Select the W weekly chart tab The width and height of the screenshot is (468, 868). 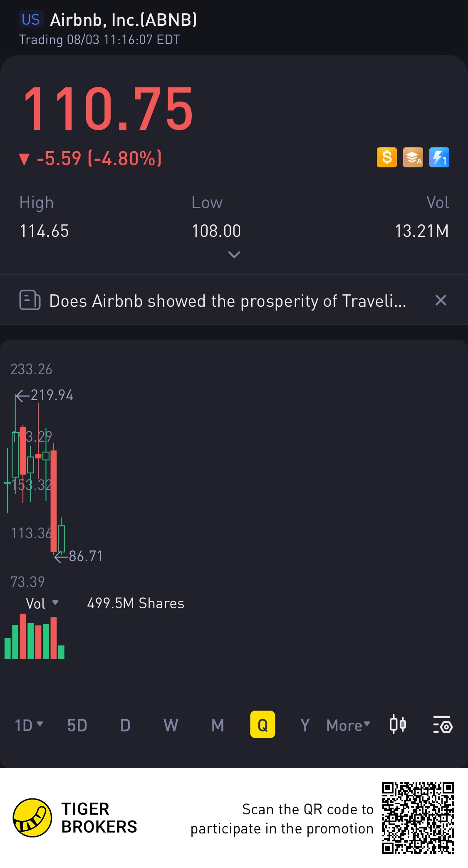click(x=171, y=725)
